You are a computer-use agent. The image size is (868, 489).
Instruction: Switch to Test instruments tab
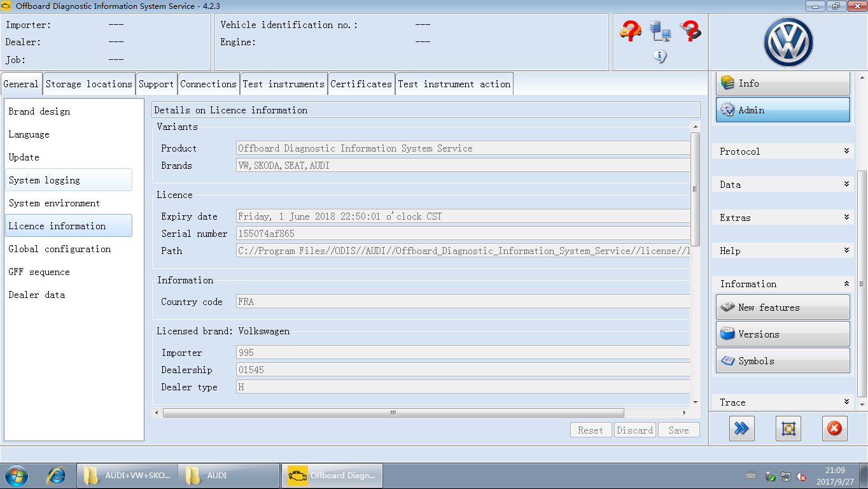click(x=283, y=84)
